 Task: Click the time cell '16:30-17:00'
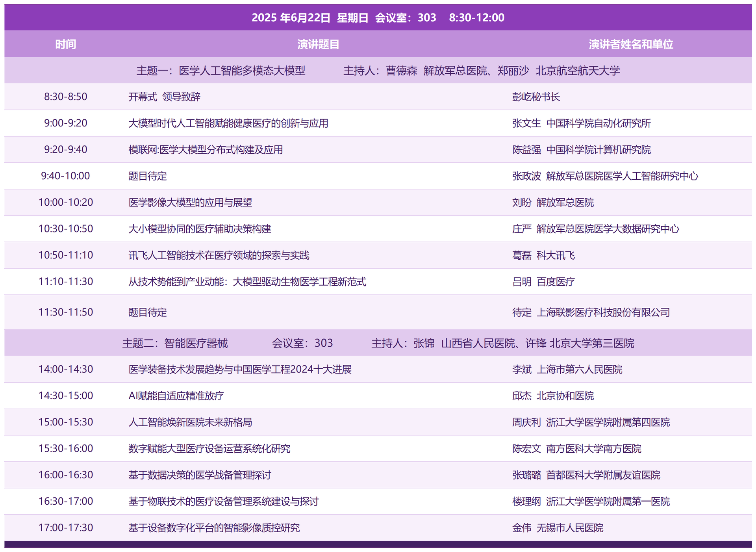point(65,502)
